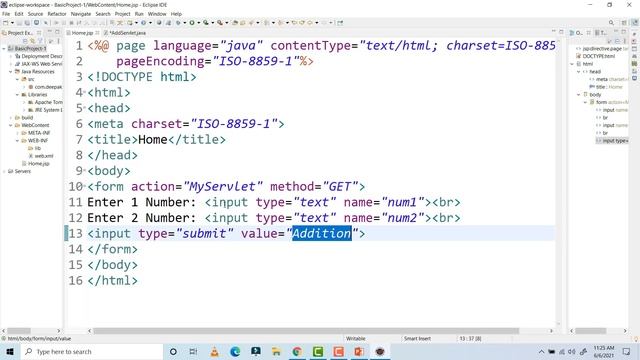Image resolution: width=640 pixels, height=360 pixels.
Task: Select title : Home in Outline
Action: pos(606,87)
